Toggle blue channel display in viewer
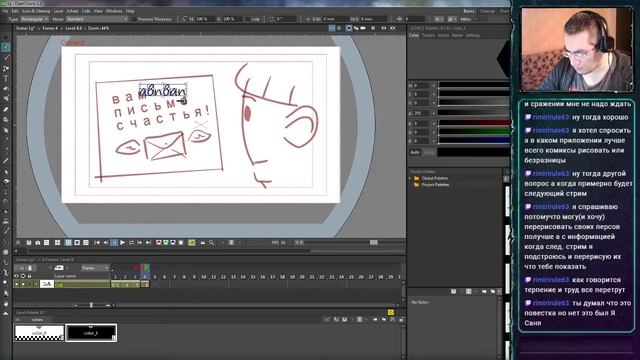Image resolution: width=640 pixels, height=360 pixels. 173,242
